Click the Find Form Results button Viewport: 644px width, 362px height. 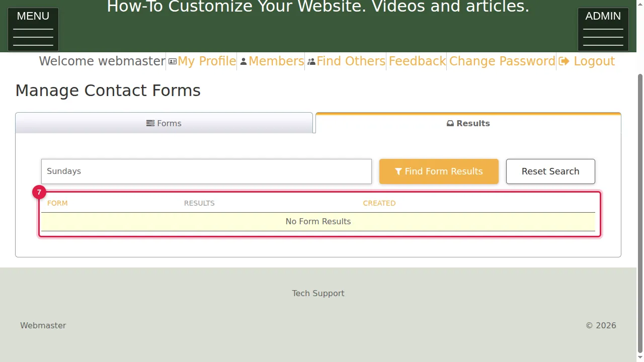coord(439,171)
